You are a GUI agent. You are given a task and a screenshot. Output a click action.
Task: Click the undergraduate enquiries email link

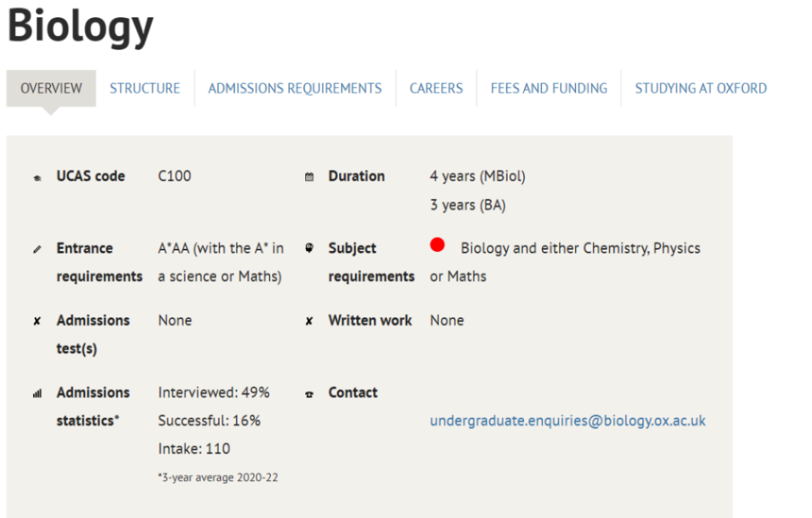pos(568,421)
